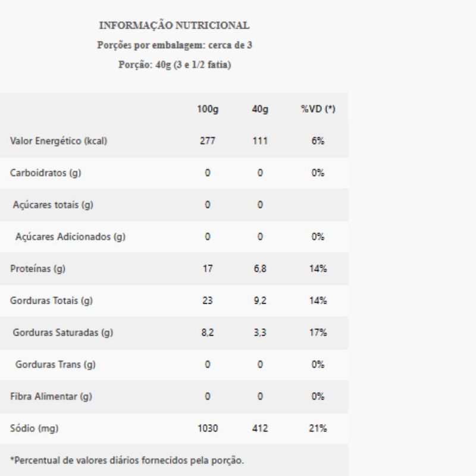The image size is (476, 476).
Task: Select the Carboidratos (g) row label
Action: (45, 173)
